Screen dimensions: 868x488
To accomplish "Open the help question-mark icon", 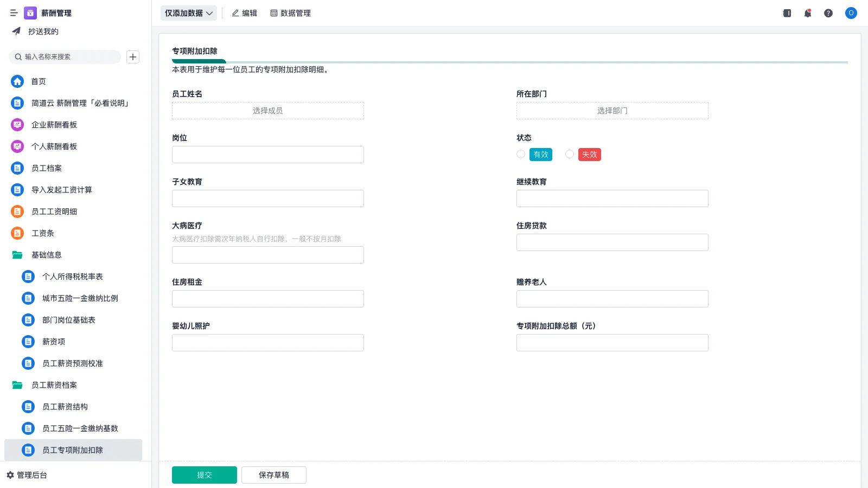I will click(828, 13).
